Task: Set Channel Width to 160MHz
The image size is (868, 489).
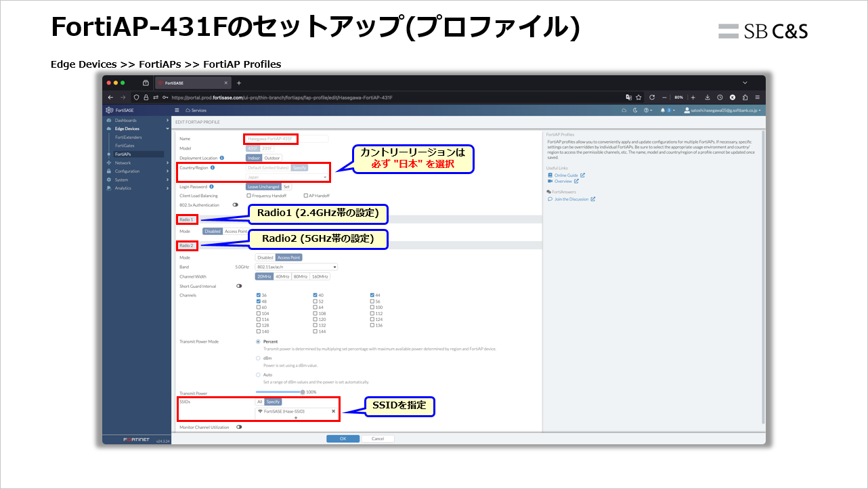Action: 320,276
